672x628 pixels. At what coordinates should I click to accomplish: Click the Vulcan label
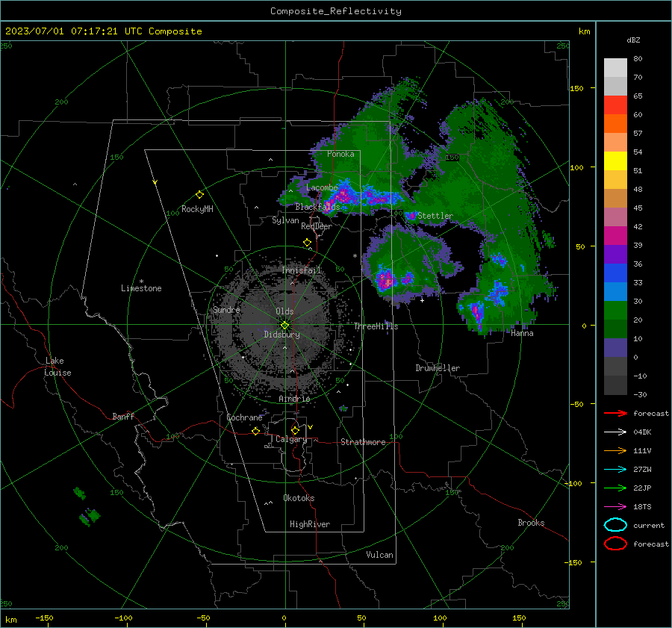pos(379,555)
